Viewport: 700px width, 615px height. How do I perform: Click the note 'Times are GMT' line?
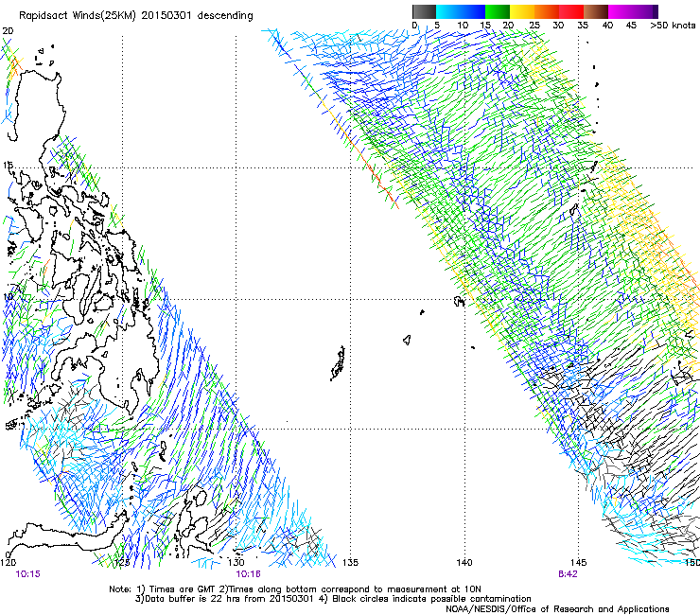[x=295, y=589]
